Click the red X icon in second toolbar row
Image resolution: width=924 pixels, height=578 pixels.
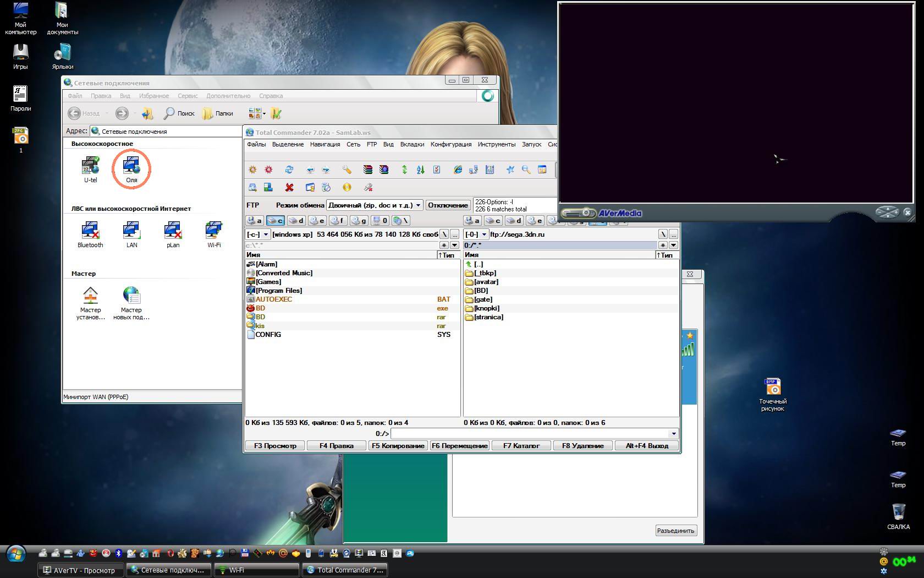tap(289, 188)
